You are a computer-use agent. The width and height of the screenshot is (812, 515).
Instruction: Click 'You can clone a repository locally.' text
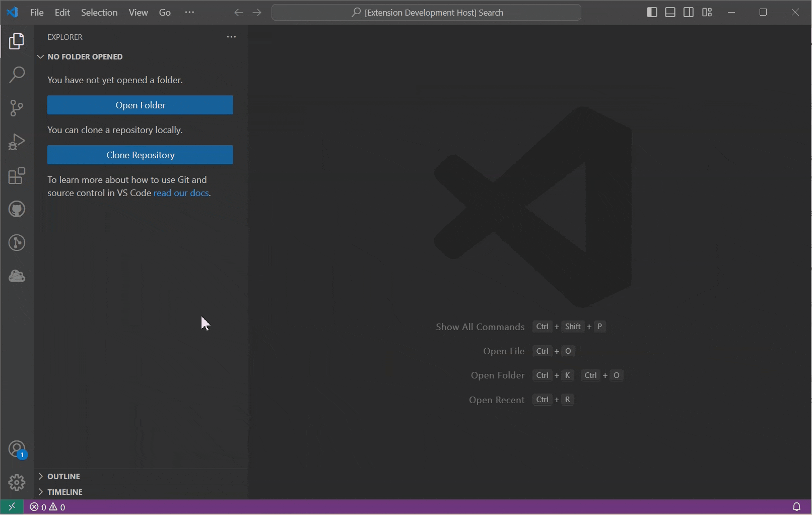tap(115, 130)
